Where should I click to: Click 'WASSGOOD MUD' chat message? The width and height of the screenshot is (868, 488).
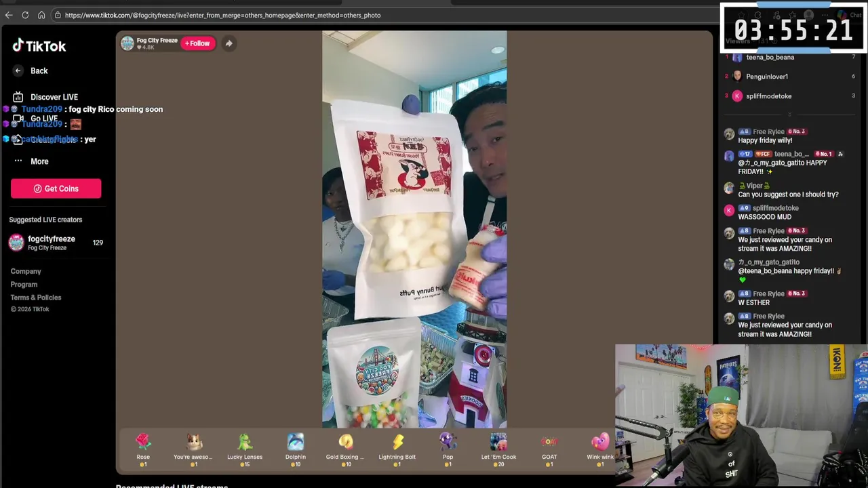tap(764, 217)
